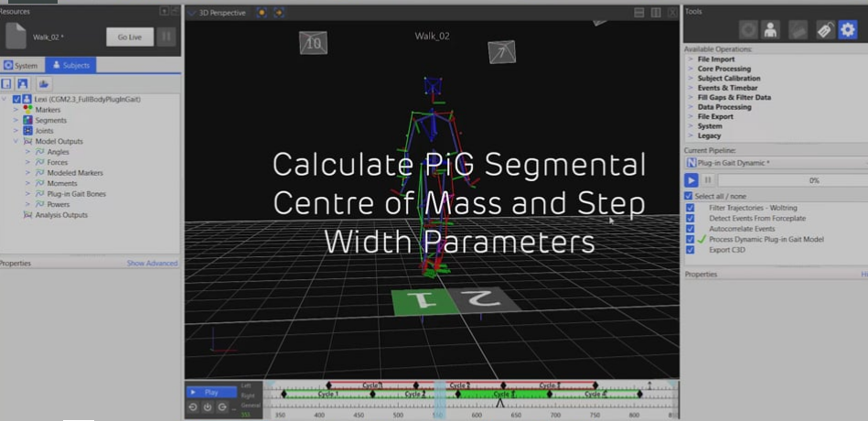Switch to the System tab
Image resolution: width=868 pixels, height=421 pixels.
(x=21, y=65)
